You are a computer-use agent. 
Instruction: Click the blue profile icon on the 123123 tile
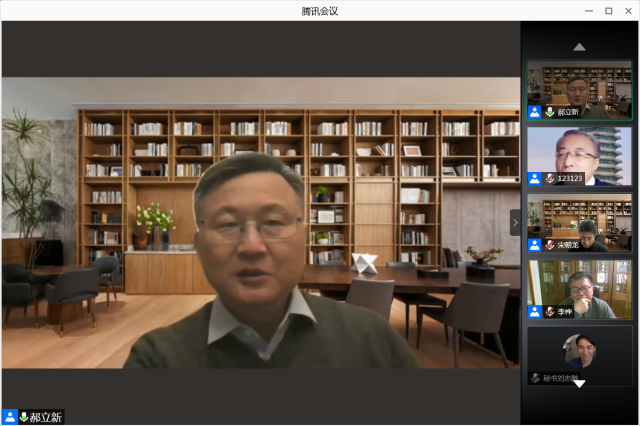click(x=535, y=178)
